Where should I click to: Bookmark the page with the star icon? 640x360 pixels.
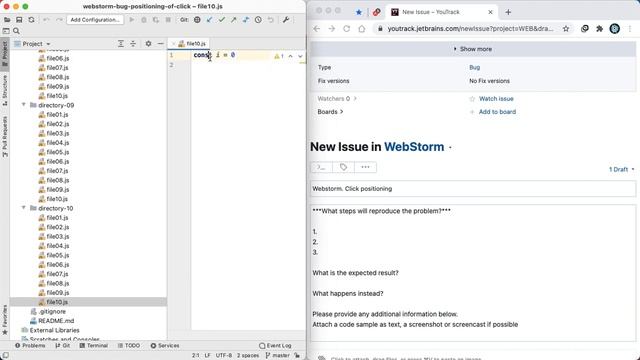(566, 29)
